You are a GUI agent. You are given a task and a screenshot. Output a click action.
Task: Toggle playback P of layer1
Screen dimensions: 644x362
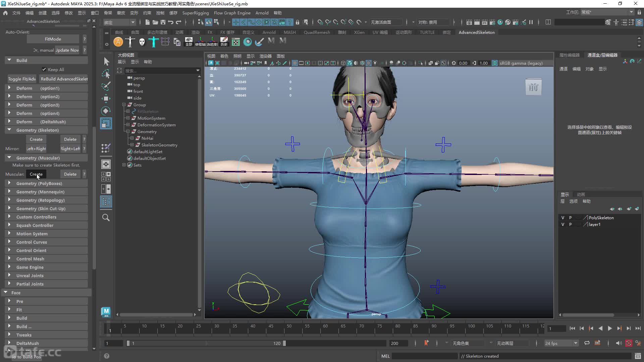tap(570, 224)
